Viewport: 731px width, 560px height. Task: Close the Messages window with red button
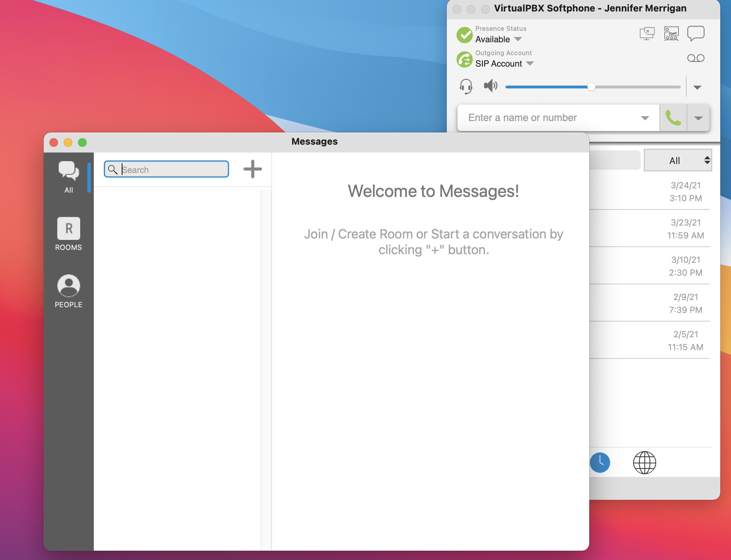54,142
